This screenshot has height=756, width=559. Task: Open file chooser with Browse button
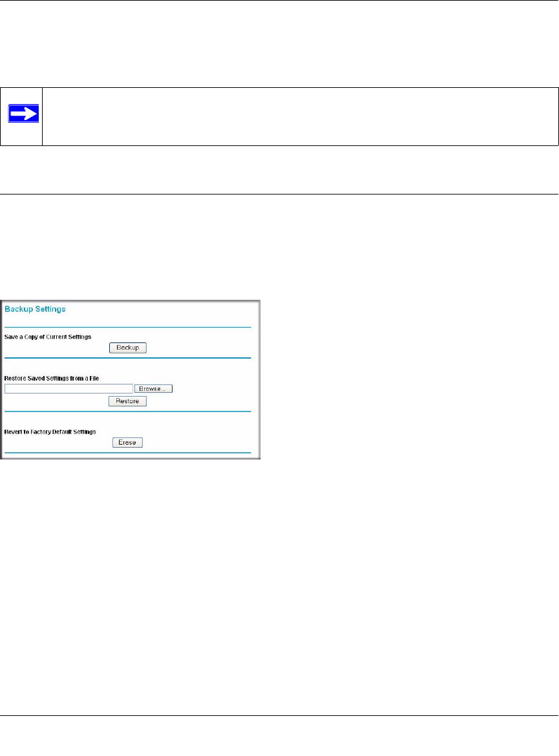(x=153, y=388)
